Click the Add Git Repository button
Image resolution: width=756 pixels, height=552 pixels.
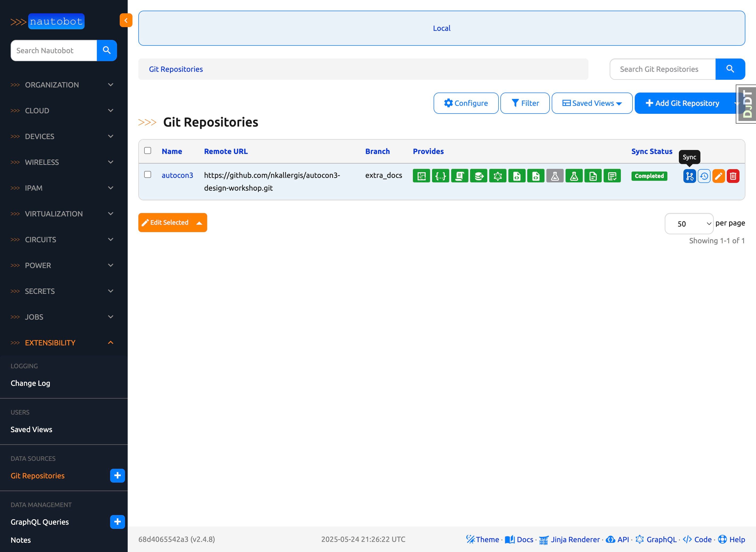[x=682, y=103]
